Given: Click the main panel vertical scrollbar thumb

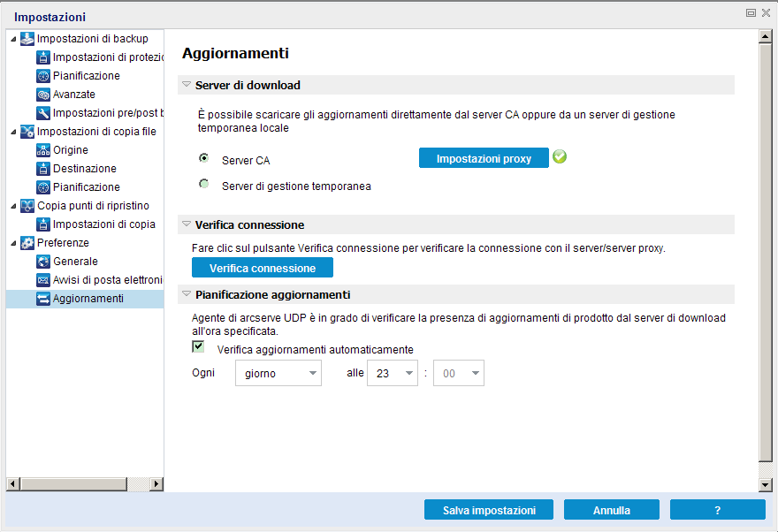Looking at the screenshot, I should 765,253.
